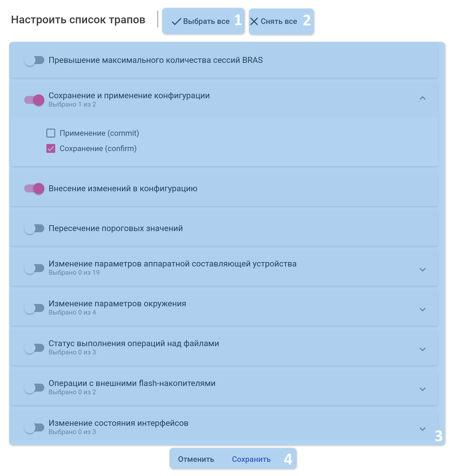
Task: Check the Применение (commit) checkbox
Action: (51, 133)
